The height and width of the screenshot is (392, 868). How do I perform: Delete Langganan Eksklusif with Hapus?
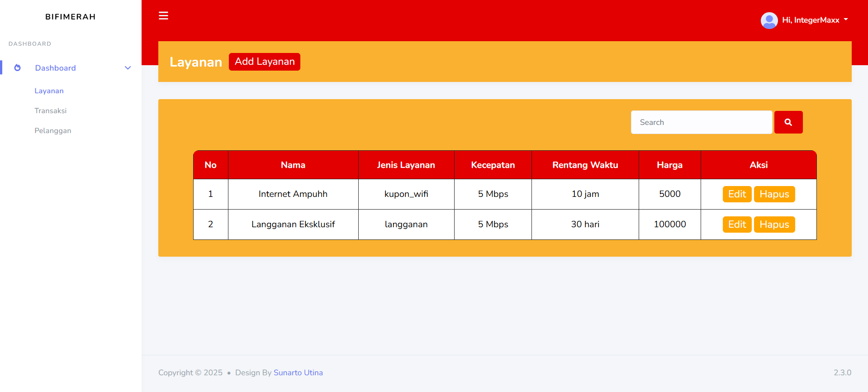point(774,225)
